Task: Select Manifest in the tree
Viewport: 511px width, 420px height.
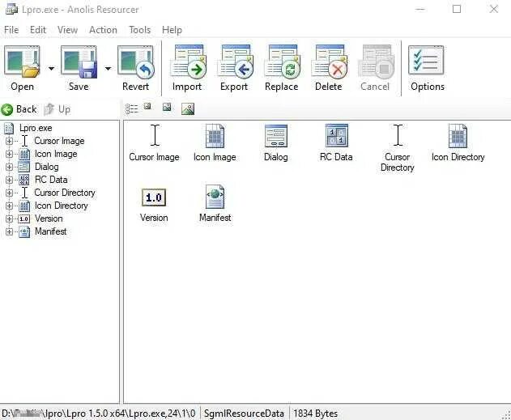Action: tap(50, 231)
